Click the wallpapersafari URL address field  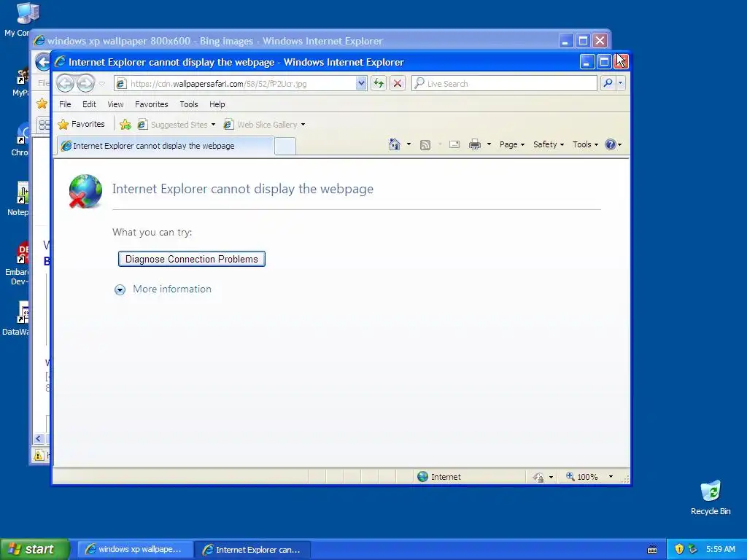(236, 84)
